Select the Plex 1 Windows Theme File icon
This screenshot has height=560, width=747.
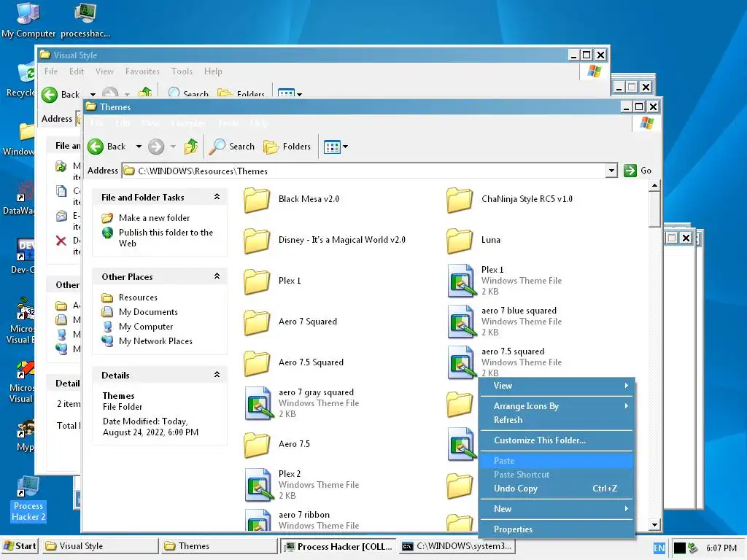tap(461, 281)
